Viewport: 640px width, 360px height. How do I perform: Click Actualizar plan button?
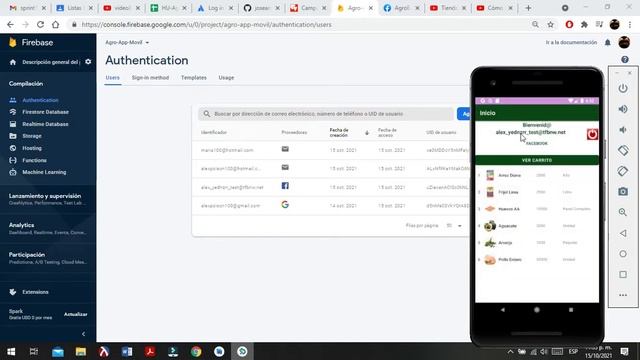[76, 314]
